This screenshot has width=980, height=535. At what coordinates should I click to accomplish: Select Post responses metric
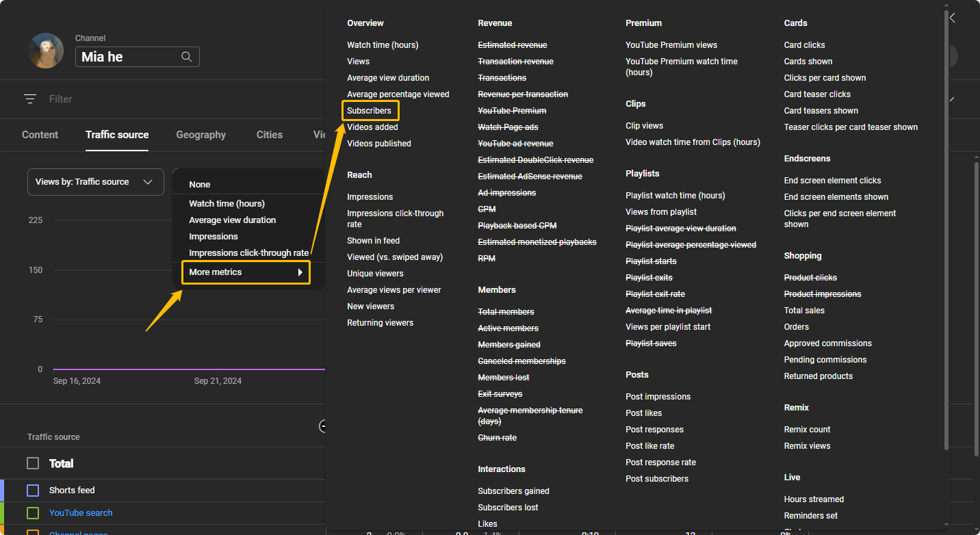[654, 430]
